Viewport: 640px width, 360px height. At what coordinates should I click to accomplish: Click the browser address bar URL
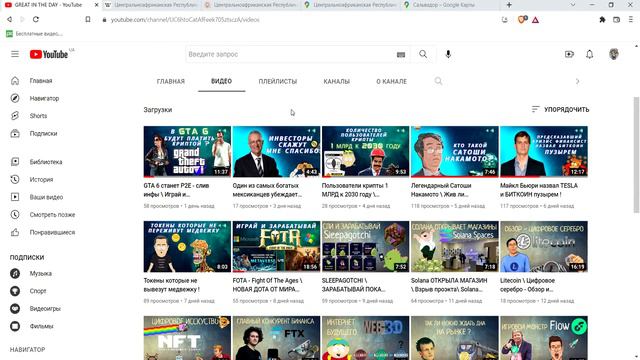[x=185, y=20]
